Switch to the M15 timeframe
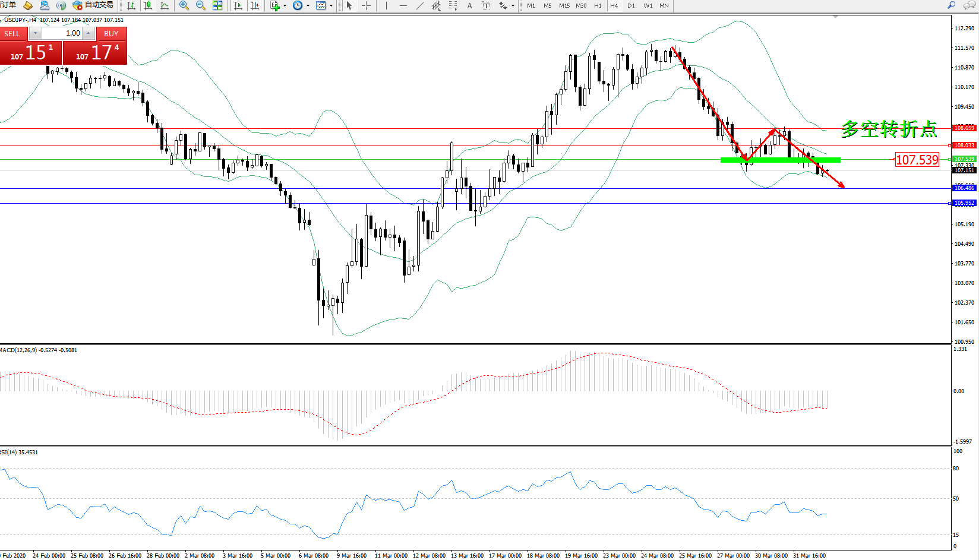Image resolution: width=979 pixels, height=560 pixels. (564, 5)
